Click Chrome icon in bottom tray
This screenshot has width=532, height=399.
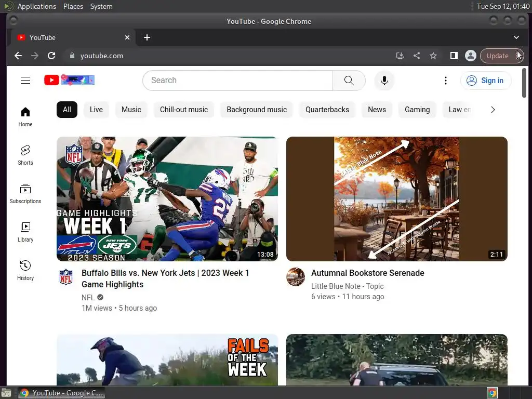pos(493,393)
